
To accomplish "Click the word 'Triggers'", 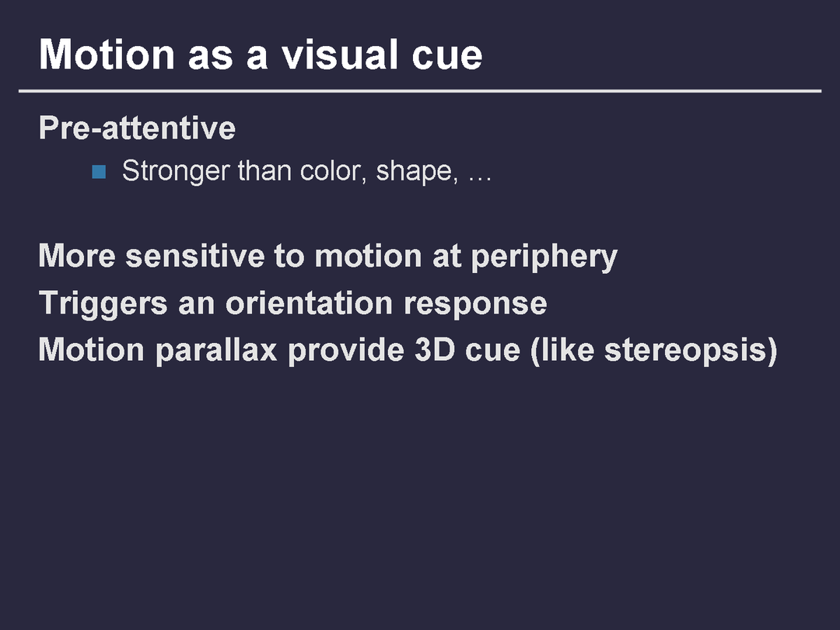I will (x=103, y=304).
